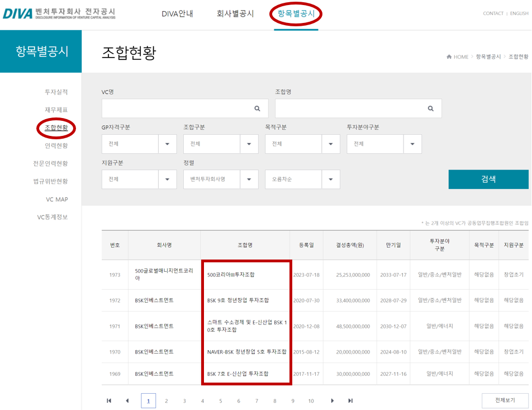Select 전문인력현황 in the sidebar
This screenshot has width=532, height=410.
pyautogui.click(x=50, y=163)
